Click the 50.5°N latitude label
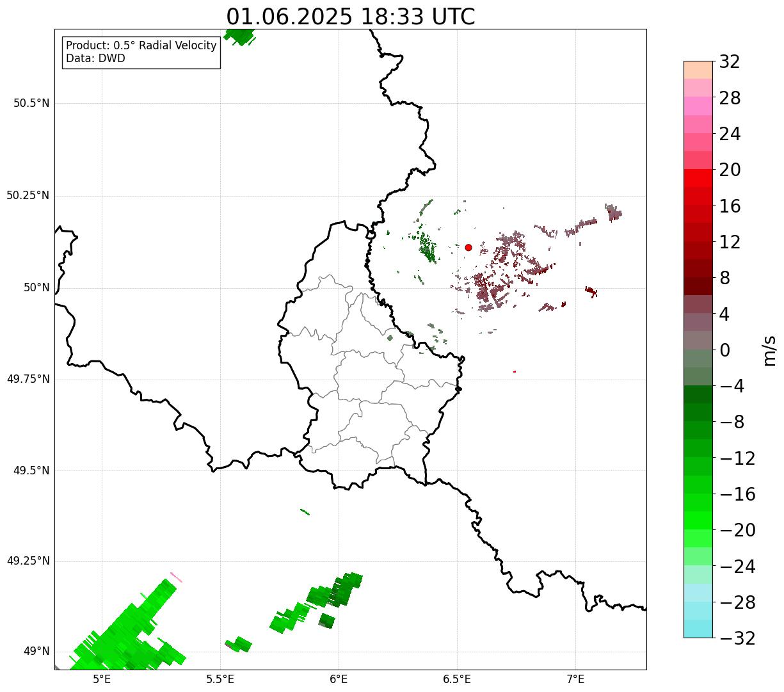784x692 pixels. pos(31,103)
